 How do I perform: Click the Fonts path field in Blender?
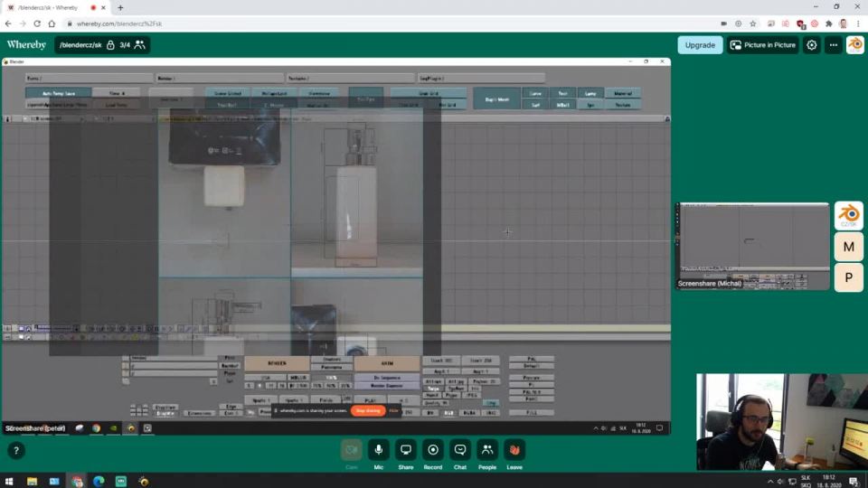pos(90,79)
